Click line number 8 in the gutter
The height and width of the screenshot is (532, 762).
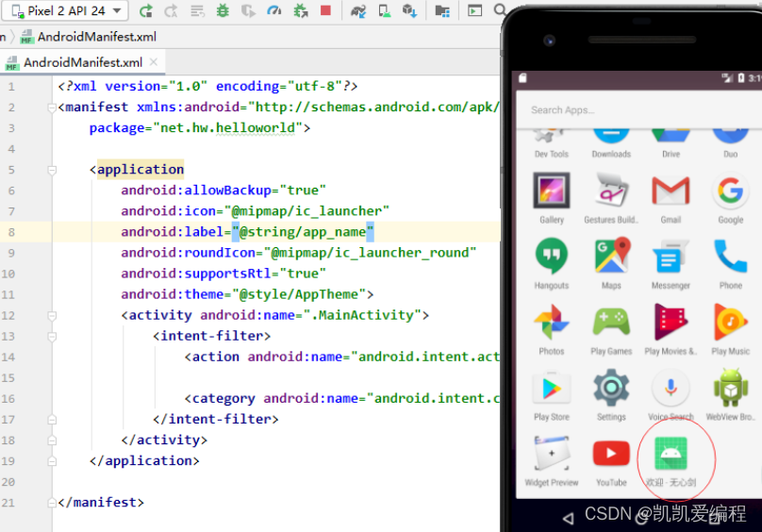[11, 232]
